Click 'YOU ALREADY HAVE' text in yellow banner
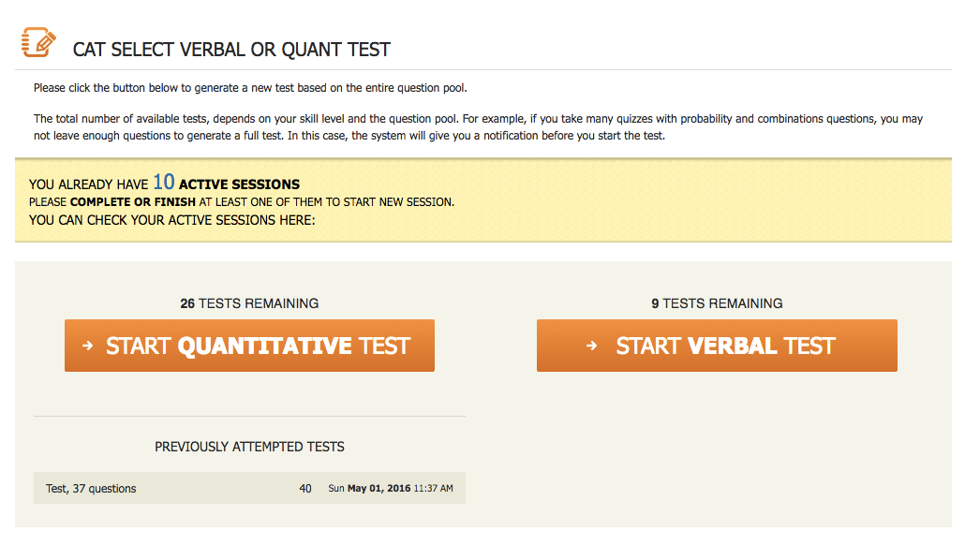Viewport: 965px width, 560px height. coord(88,184)
